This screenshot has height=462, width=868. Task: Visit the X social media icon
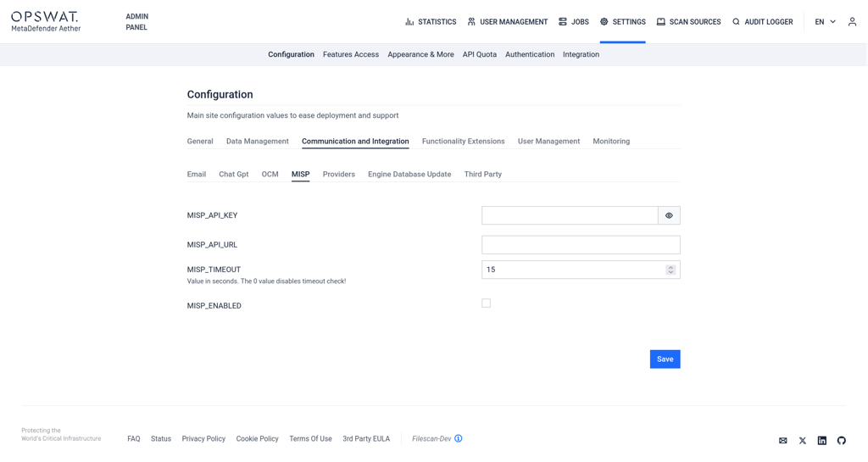pyautogui.click(x=803, y=441)
